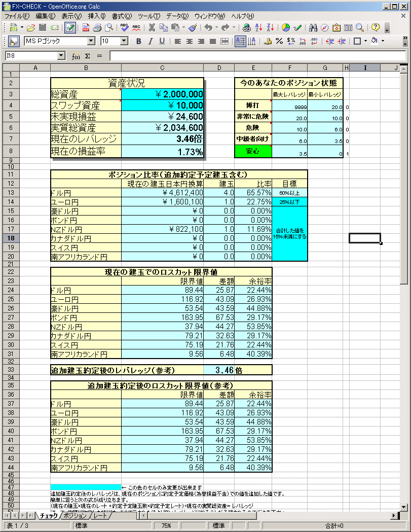Viewport: 411px width, 532px height.
Task: Switch to the ポジション sheet tab
Action: tap(75, 516)
